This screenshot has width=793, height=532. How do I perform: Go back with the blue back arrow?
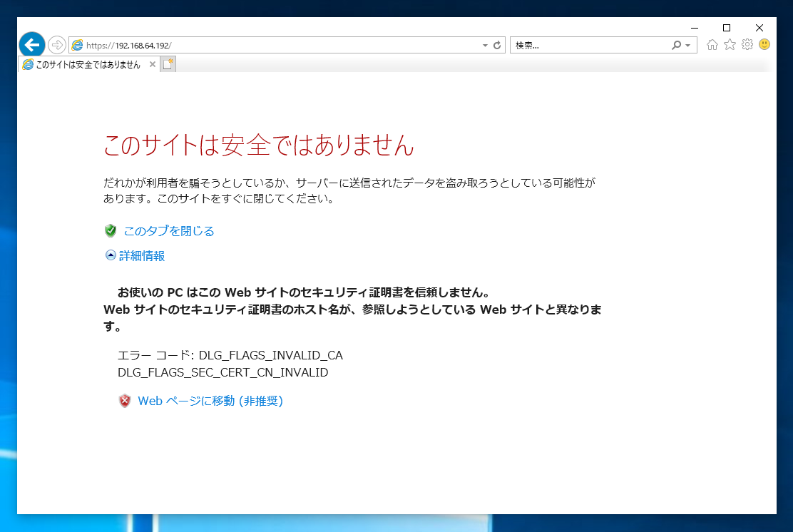tap(32, 45)
